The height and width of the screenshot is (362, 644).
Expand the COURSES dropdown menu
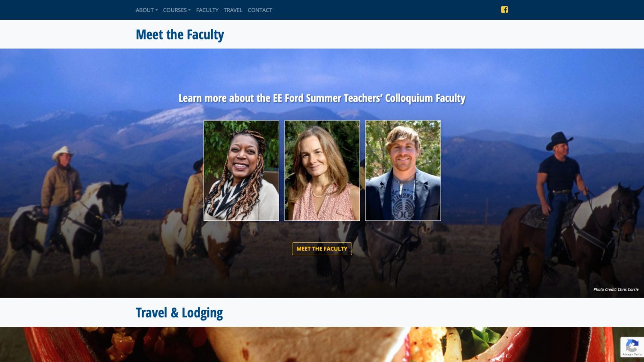coord(177,10)
